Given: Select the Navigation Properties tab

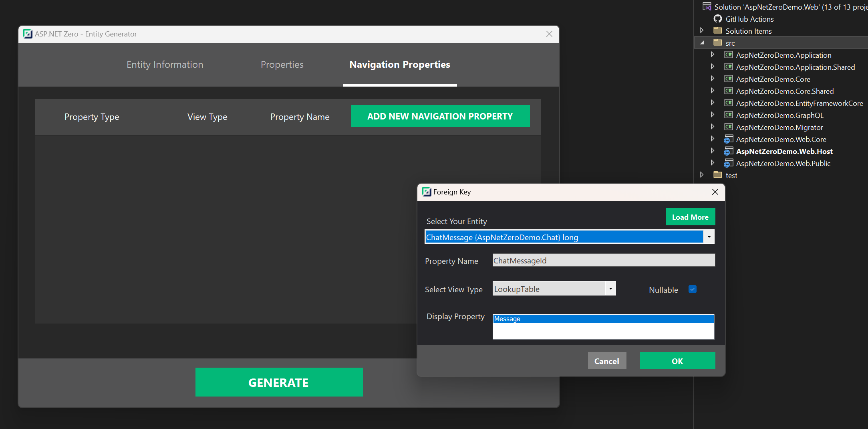Looking at the screenshot, I should click(400, 65).
